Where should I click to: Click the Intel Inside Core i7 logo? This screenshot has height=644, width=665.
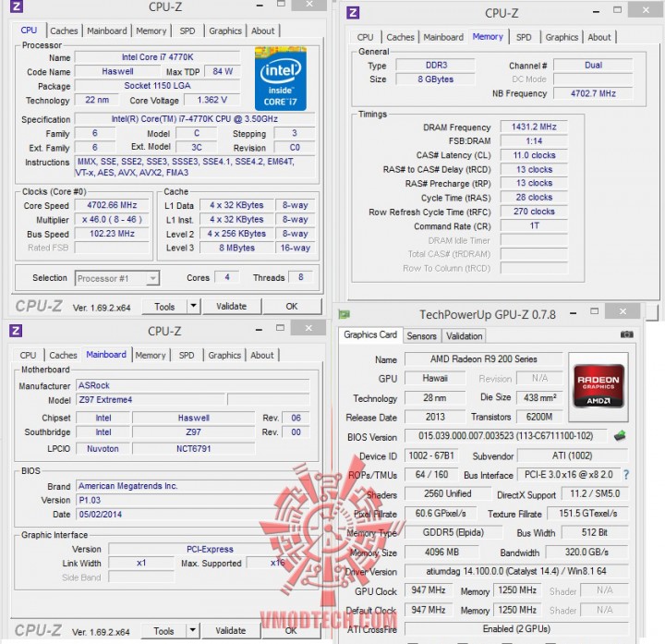point(281,79)
